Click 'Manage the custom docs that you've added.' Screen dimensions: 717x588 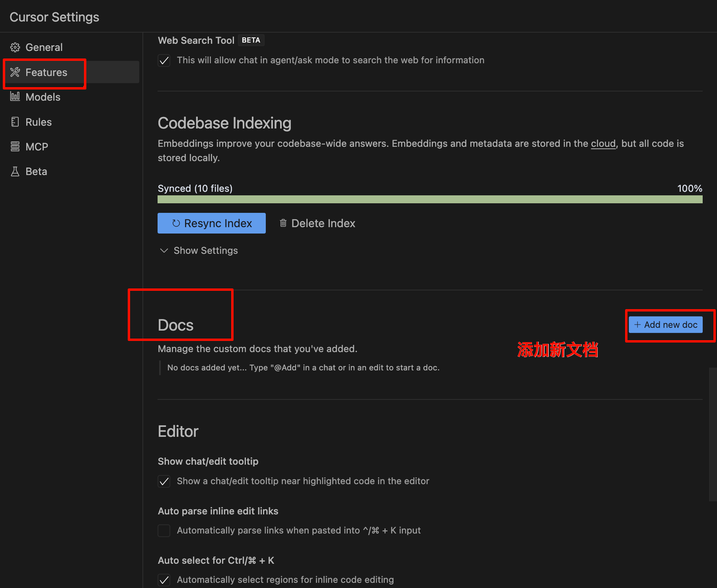(x=257, y=349)
